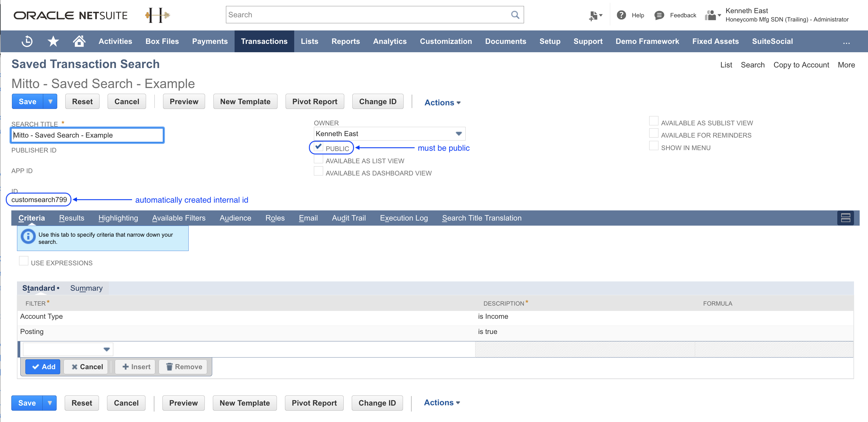This screenshot has width=868, height=422.
Task: Open the Customization menu
Action: tap(445, 41)
